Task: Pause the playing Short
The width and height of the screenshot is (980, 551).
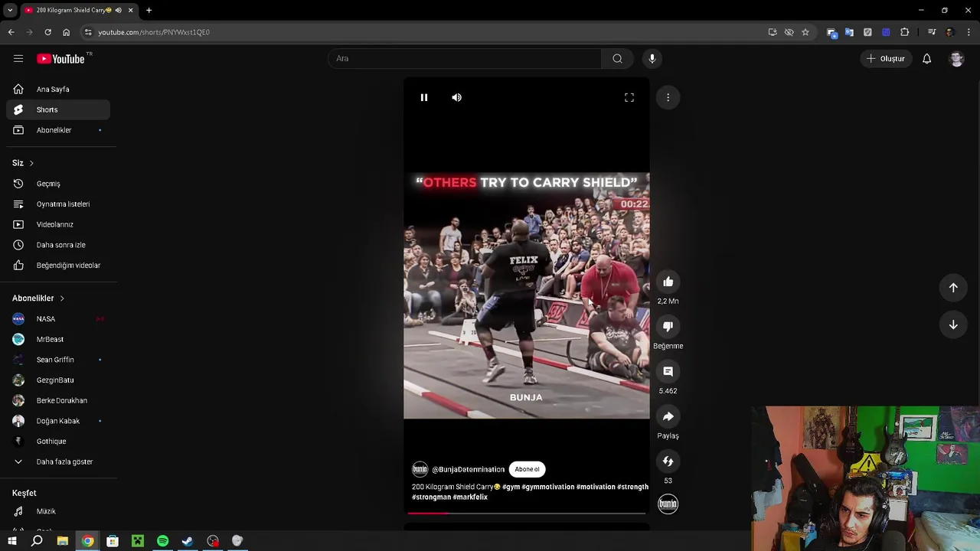Action: pyautogui.click(x=423, y=97)
